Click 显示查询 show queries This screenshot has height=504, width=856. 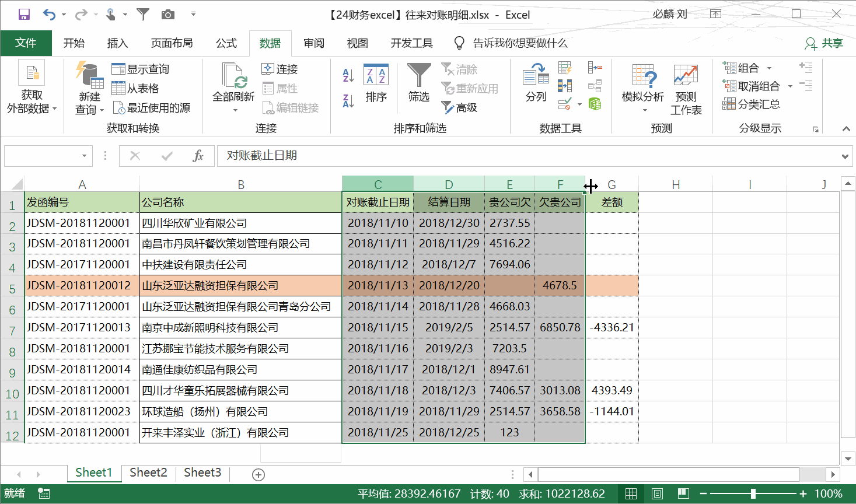tap(140, 69)
